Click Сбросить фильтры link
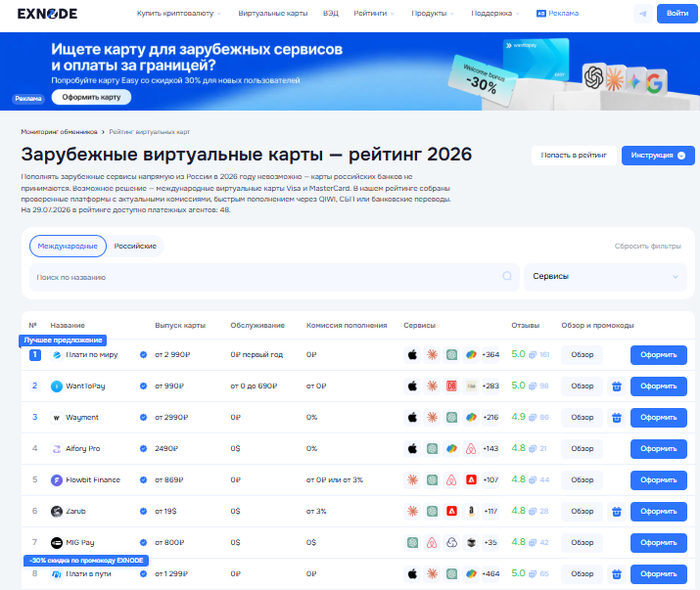 point(648,246)
